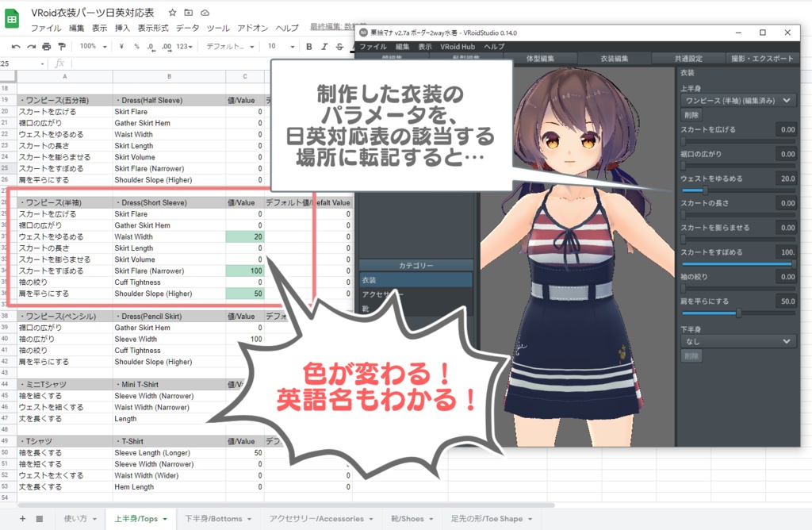Toggle bold formatting
The image size is (812, 530).
308,46
